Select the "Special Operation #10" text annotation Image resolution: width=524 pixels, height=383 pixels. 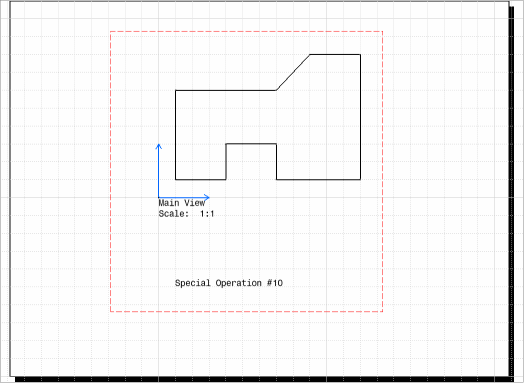click(229, 283)
